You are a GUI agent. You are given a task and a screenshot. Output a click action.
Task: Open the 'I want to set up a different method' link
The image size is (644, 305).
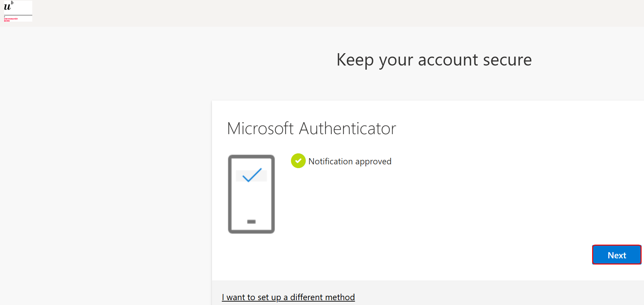pyautogui.click(x=288, y=297)
